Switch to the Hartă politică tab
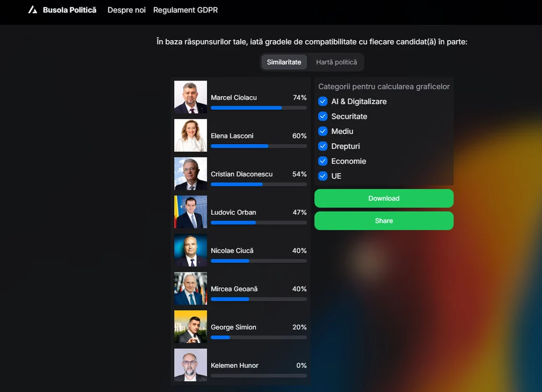Viewport: 542px width, 392px height. tap(336, 62)
